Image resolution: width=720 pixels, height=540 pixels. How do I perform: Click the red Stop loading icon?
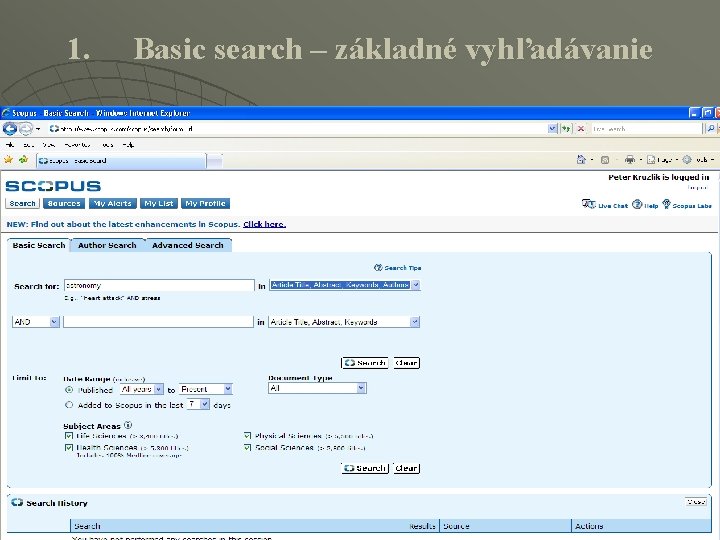tap(581, 129)
